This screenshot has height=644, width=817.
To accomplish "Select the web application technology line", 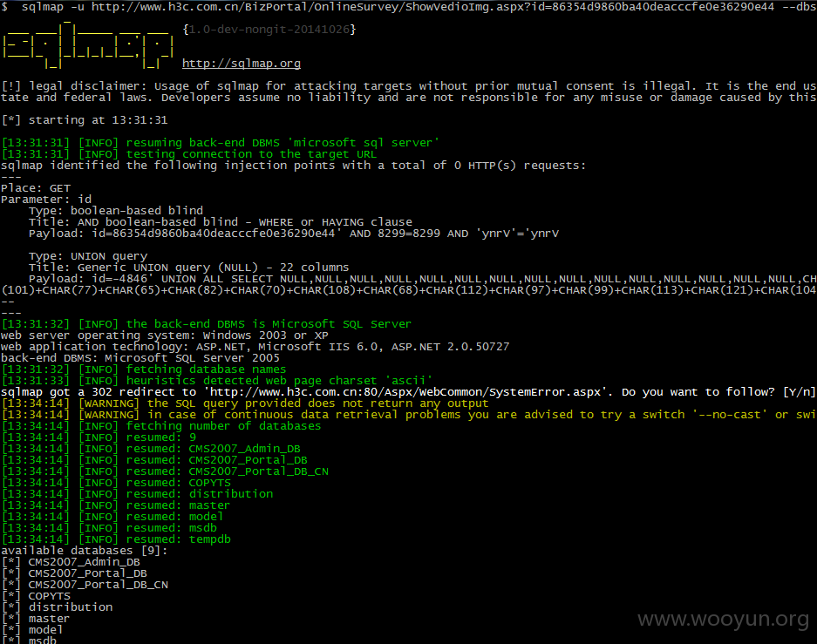I will pyautogui.click(x=255, y=347).
